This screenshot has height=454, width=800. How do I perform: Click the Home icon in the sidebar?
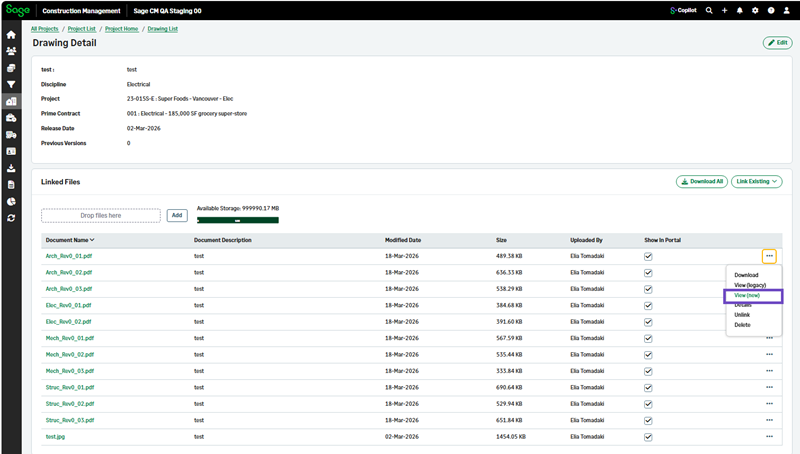(x=11, y=34)
